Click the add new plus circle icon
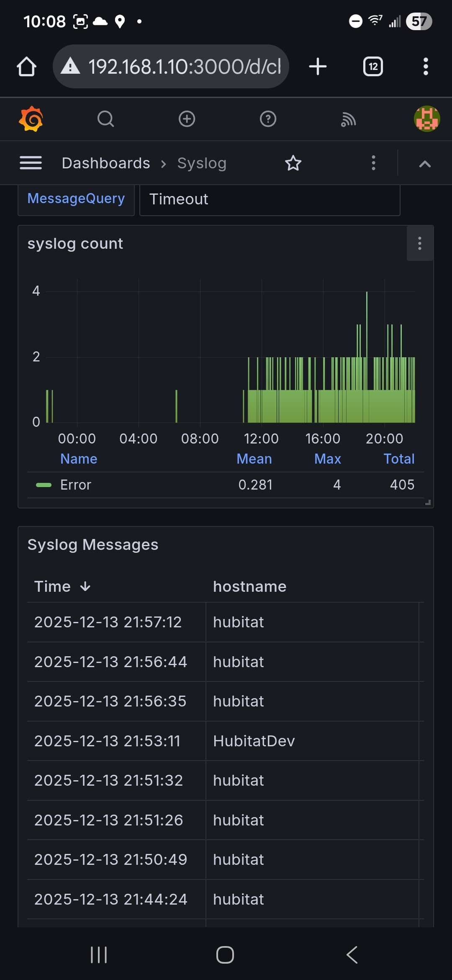This screenshot has height=980, width=452. click(x=187, y=119)
